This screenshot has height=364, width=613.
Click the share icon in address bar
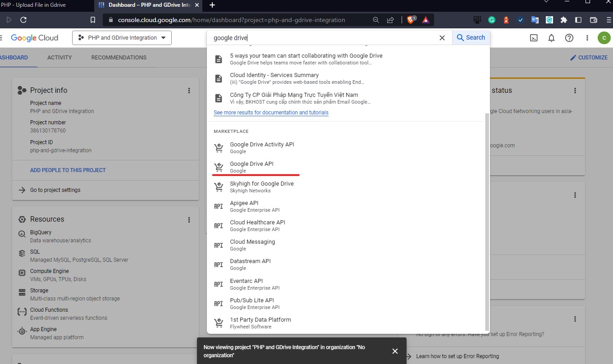(390, 20)
